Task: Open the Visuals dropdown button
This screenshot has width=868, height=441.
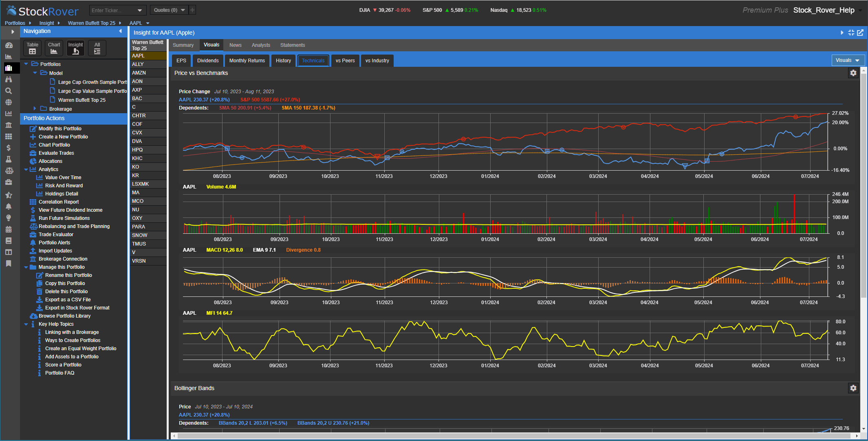Action: coord(848,60)
